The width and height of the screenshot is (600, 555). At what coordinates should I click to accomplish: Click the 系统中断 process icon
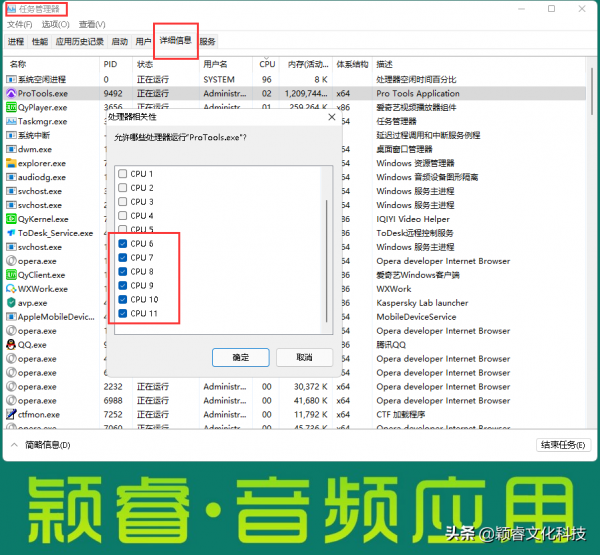(11, 135)
